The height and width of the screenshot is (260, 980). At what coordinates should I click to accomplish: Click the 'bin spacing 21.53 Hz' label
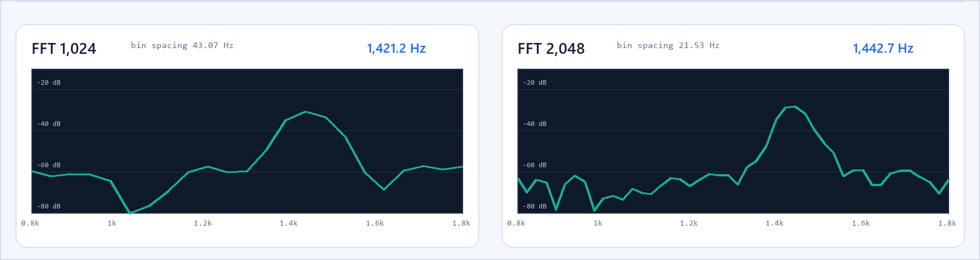[668, 45]
